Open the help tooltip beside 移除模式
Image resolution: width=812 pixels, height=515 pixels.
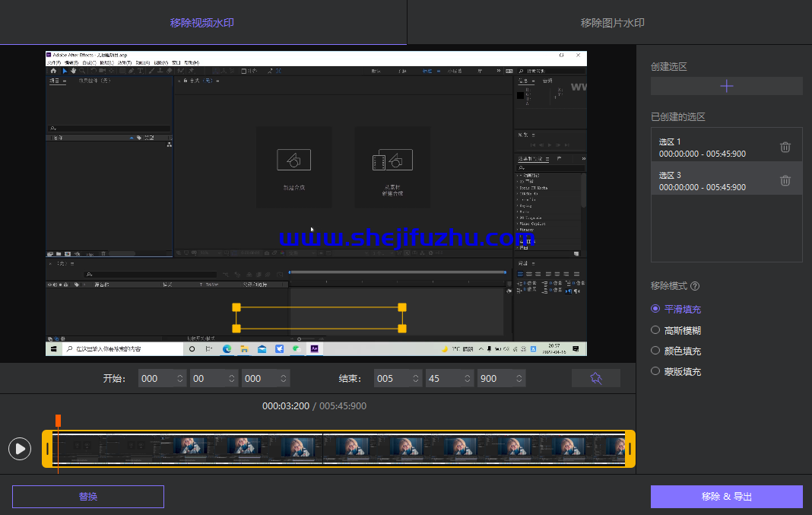click(695, 286)
